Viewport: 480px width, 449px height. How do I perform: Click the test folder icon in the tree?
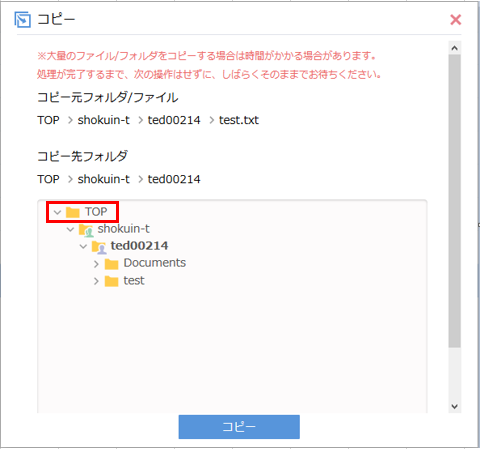pyautogui.click(x=112, y=281)
